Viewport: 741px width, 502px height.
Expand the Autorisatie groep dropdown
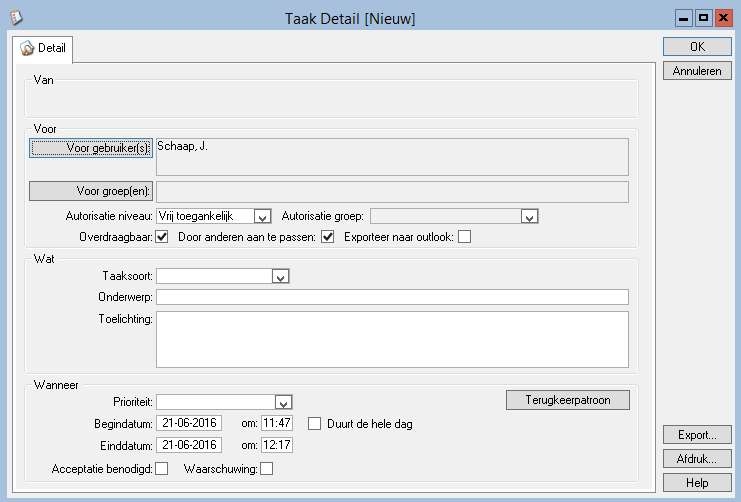click(x=530, y=216)
